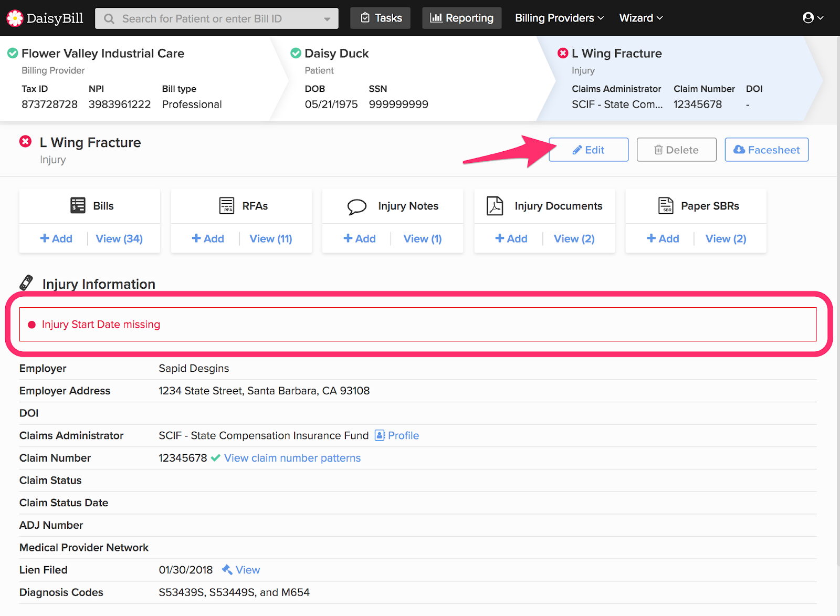Expand the Billing Providers dropdown
Viewport: 840px width, 616px height.
[x=559, y=18]
